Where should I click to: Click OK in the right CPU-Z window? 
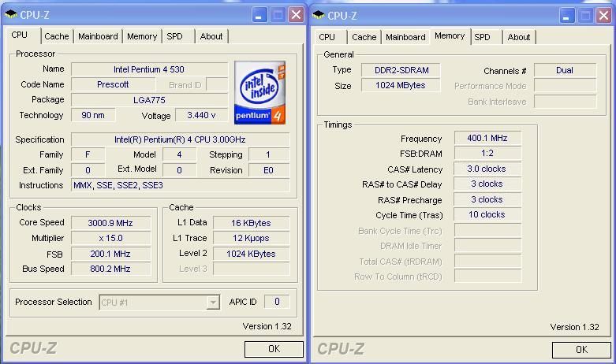581,350
